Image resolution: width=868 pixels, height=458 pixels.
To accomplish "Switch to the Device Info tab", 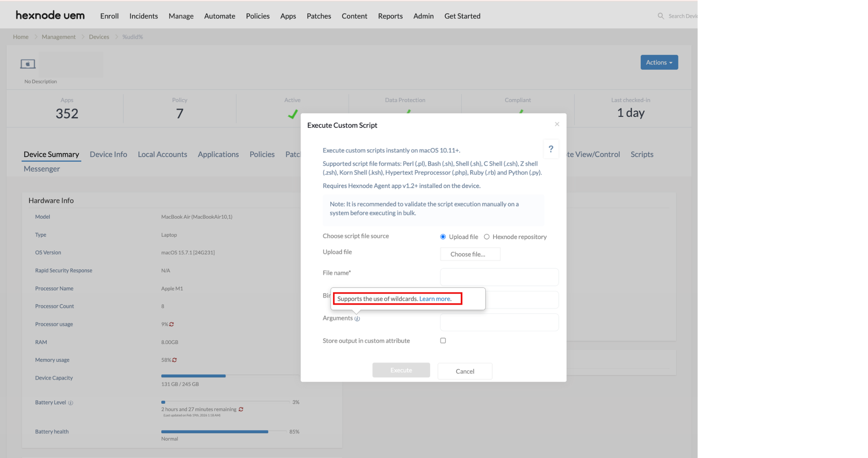I will pos(108,154).
